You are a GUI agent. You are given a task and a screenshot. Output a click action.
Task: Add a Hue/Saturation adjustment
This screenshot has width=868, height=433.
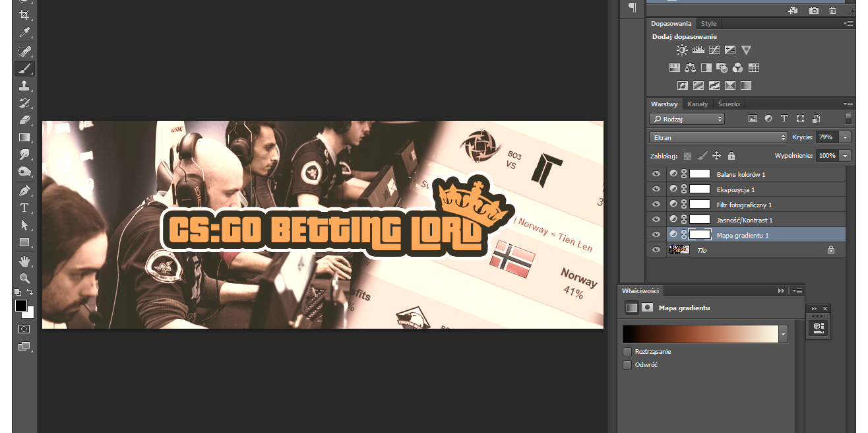(675, 67)
